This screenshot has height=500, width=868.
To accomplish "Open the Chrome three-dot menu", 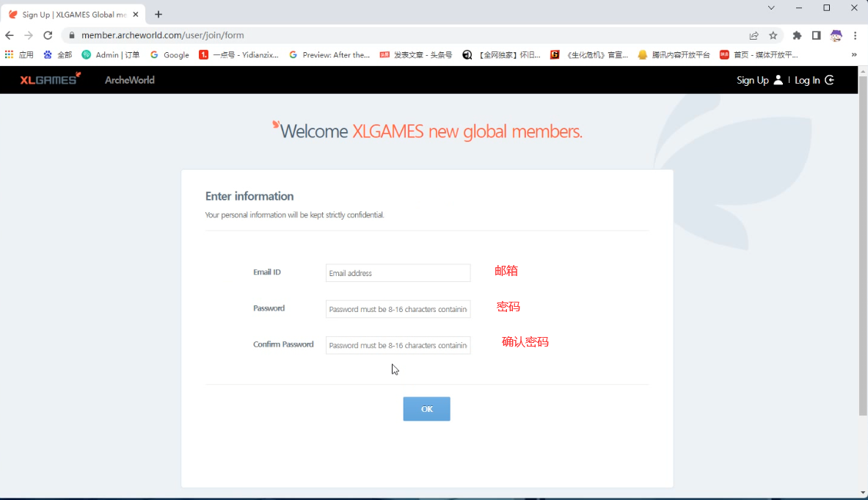I will [x=855, y=35].
